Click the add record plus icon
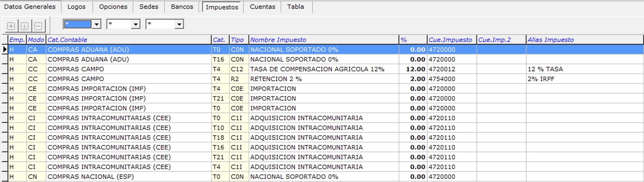 pyautogui.click(x=11, y=26)
